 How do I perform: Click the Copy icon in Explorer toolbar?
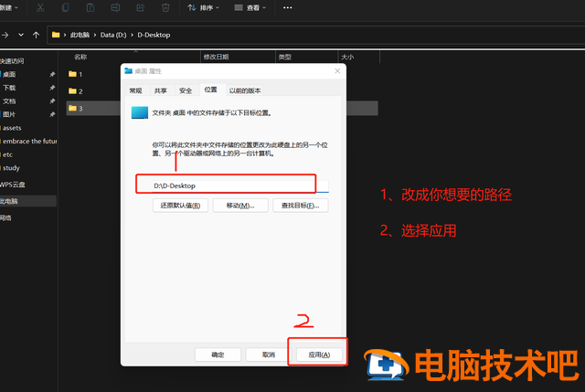[65, 7]
